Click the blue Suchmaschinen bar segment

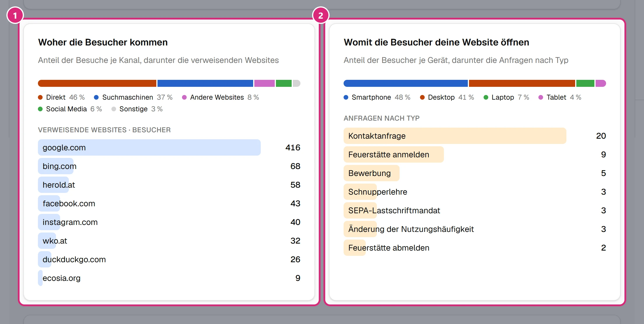tap(205, 83)
